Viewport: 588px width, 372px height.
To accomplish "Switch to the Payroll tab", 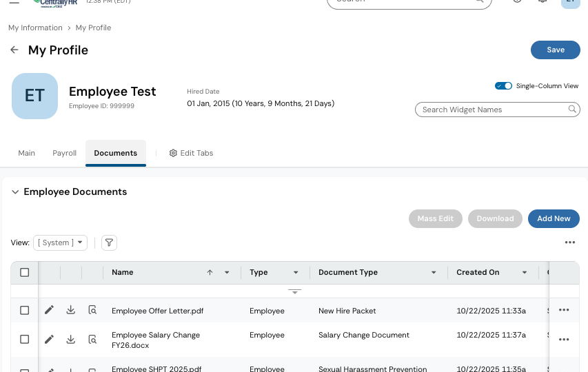I will 65,153.
